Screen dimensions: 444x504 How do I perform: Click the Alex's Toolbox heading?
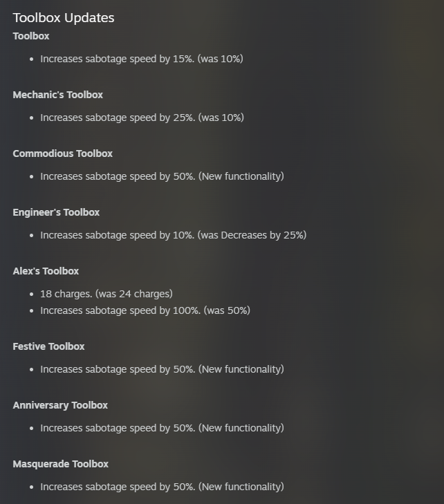click(46, 271)
